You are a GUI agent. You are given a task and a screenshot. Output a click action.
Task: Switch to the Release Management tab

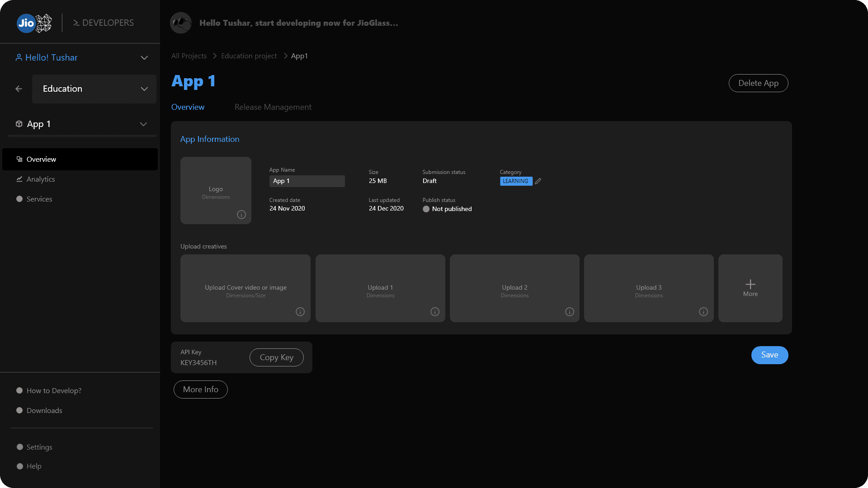click(x=273, y=107)
